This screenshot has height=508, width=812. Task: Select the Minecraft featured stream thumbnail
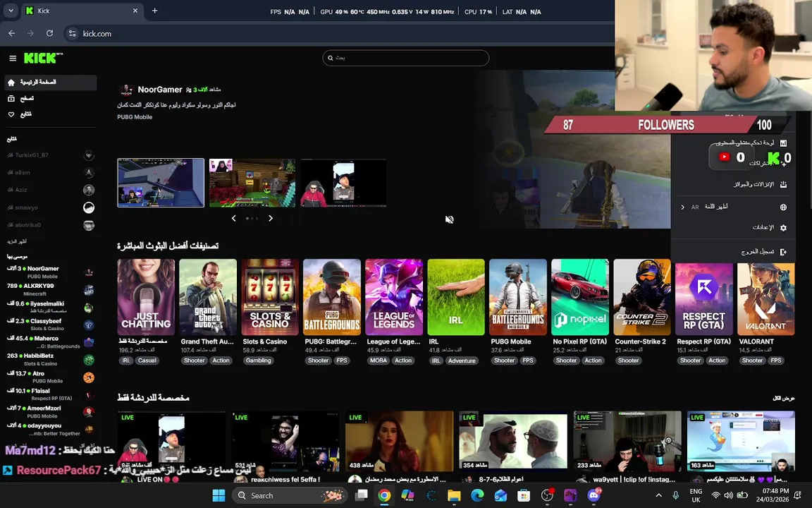click(x=252, y=183)
